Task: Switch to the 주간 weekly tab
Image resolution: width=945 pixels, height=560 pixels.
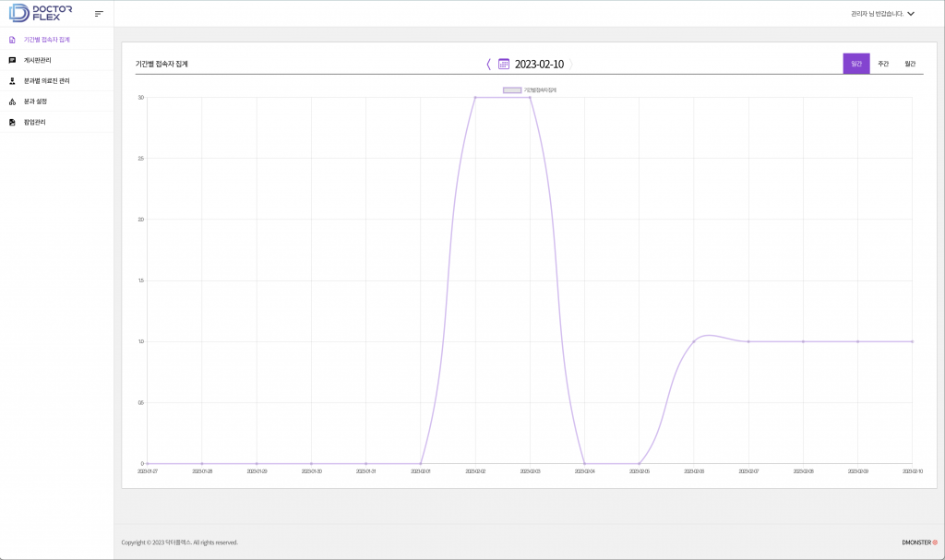Action: click(x=883, y=64)
